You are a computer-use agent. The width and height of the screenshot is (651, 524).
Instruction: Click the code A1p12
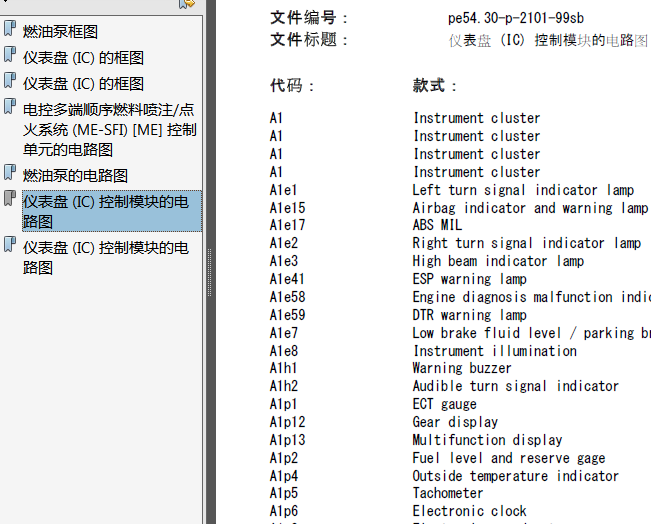click(x=287, y=422)
